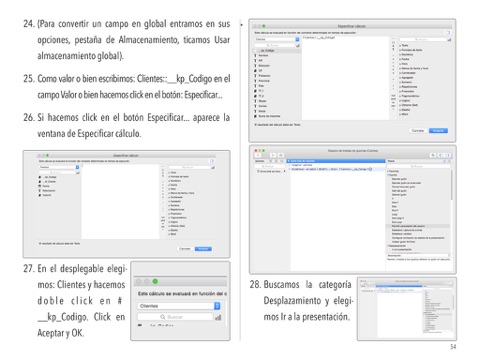Click field sort icon in left Especificar cálculo dialog

tap(78, 173)
